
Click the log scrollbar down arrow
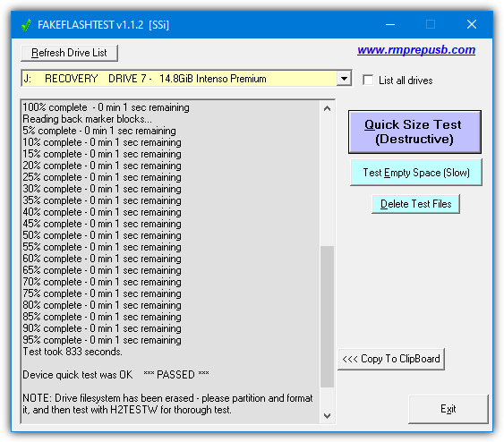328,416
